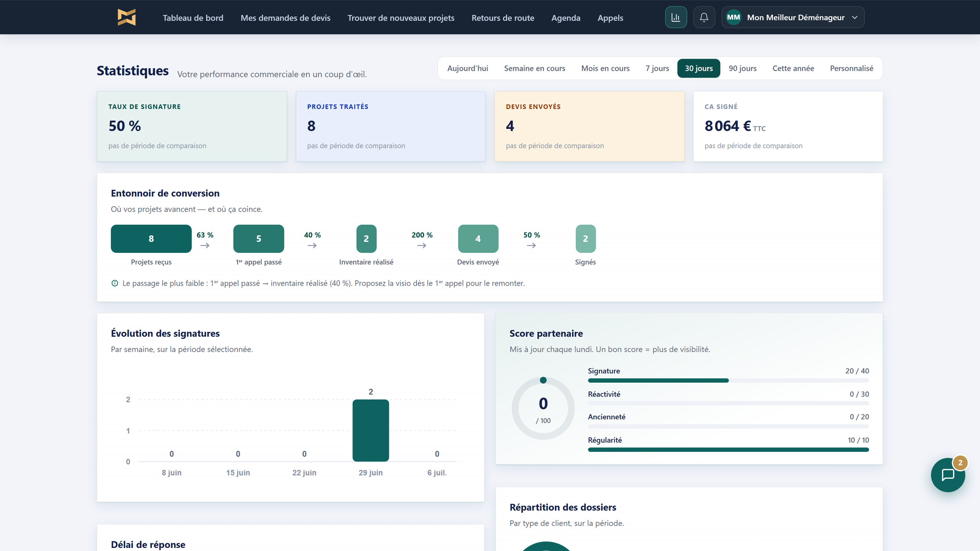Screen dimensions: 980x551
Task: Click the 10 / 10 Régularité score
Action: (858, 440)
